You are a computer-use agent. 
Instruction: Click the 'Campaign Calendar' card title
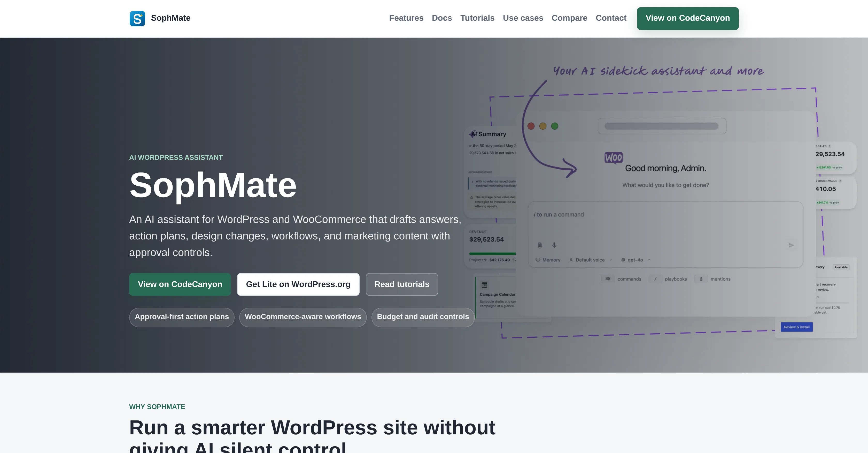pos(497,294)
